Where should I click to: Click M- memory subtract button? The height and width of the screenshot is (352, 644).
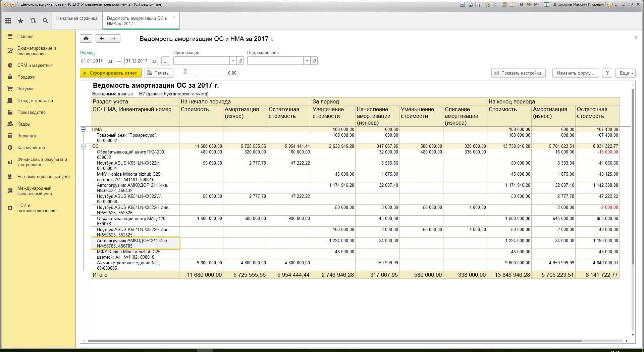537,4
